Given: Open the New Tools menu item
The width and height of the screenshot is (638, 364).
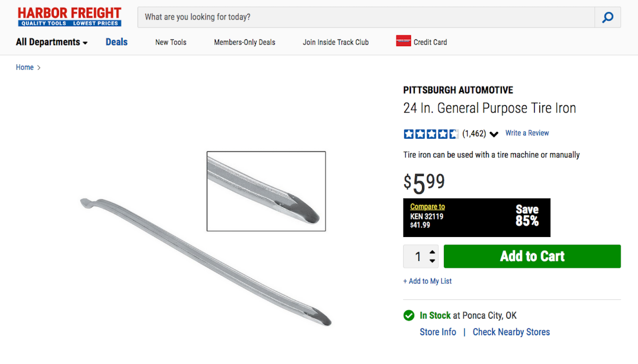Looking at the screenshot, I should pyautogui.click(x=171, y=43).
